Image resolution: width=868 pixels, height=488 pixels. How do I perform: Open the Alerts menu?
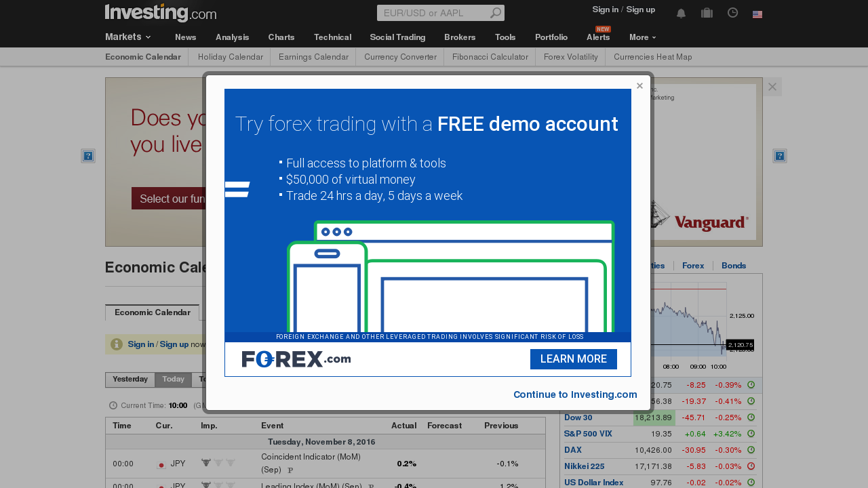click(x=598, y=37)
